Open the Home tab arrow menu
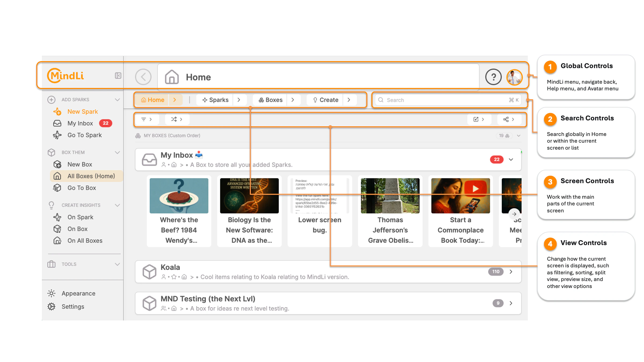This screenshot has width=644, height=362. pyautogui.click(x=175, y=100)
